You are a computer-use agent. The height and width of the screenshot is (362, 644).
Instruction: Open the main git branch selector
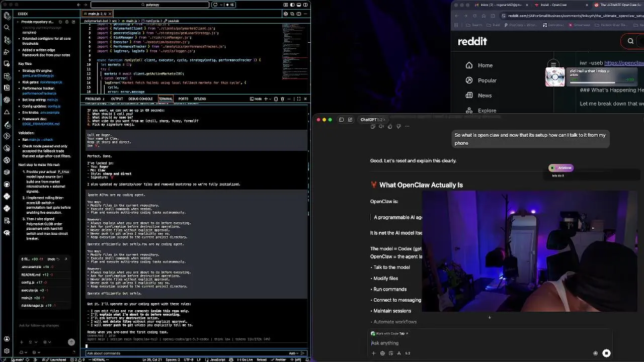[x=19, y=359]
